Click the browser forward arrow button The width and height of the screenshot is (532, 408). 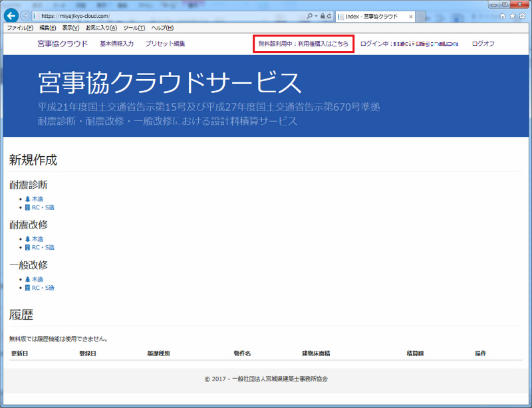click(25, 16)
